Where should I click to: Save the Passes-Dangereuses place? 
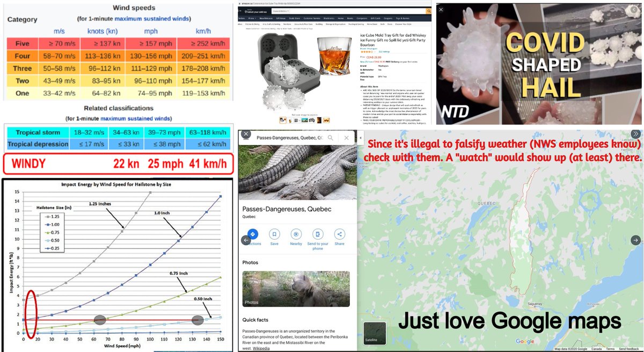pos(274,234)
